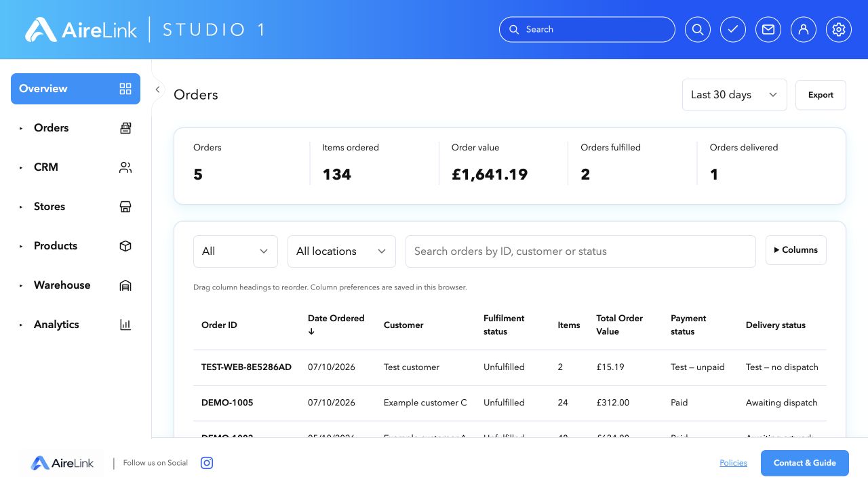Open the Policies link
The width and height of the screenshot is (868, 488).
pyautogui.click(x=733, y=463)
